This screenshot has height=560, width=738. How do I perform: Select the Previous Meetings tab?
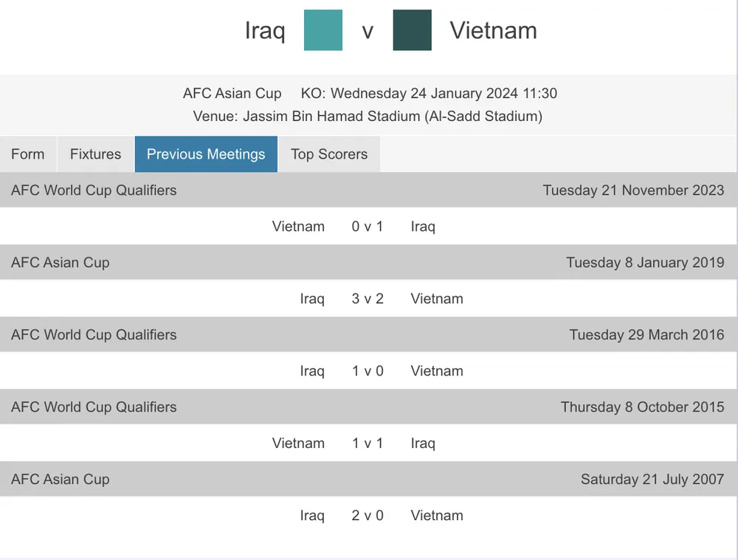point(206,154)
